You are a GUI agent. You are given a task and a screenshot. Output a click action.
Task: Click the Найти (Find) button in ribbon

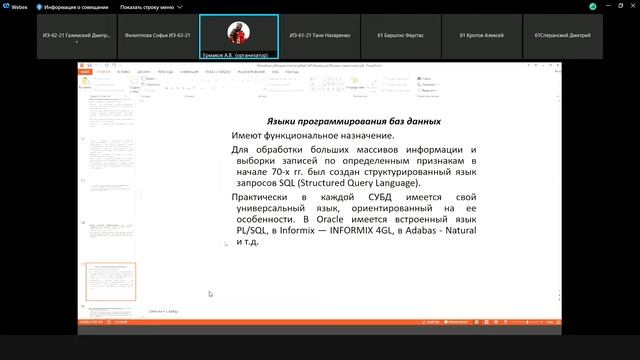pos(424,78)
